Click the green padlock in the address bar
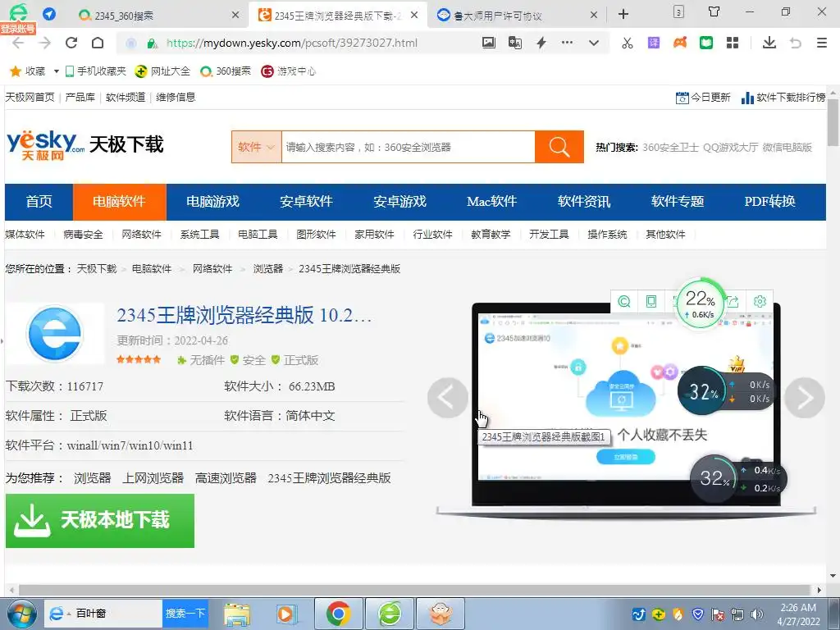This screenshot has height=630, width=840. 152,43
